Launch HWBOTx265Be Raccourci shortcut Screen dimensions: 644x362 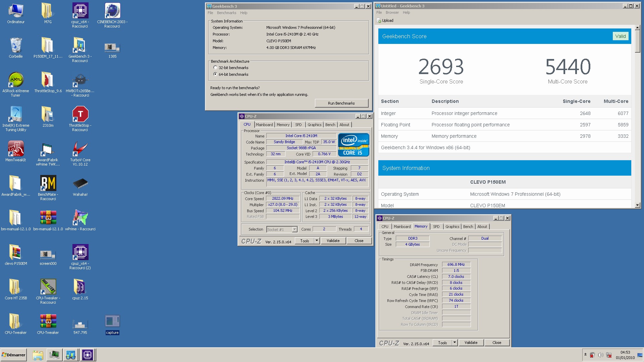pos(80,84)
